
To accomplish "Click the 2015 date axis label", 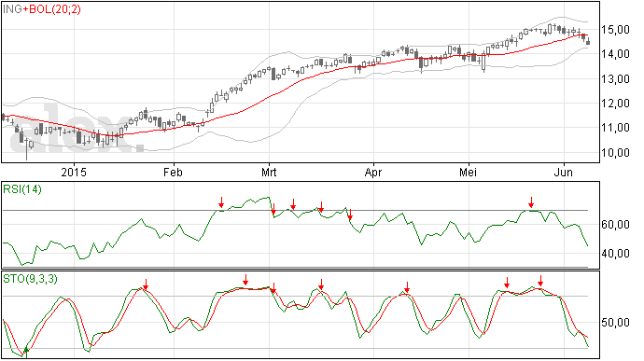I will (x=74, y=172).
